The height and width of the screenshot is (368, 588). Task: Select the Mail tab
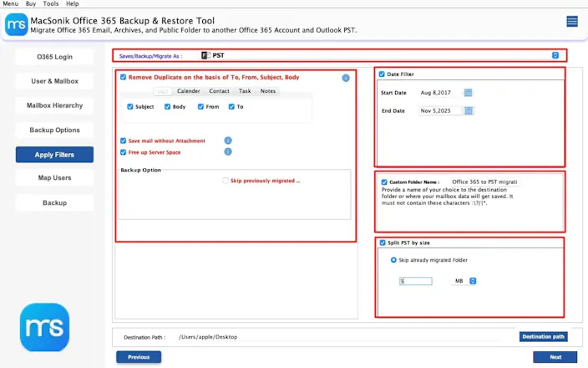162,91
